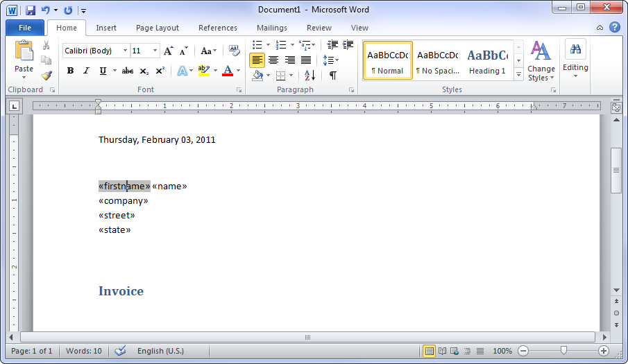Grow font size with large A
The height and width of the screenshot is (364, 628).
point(168,51)
